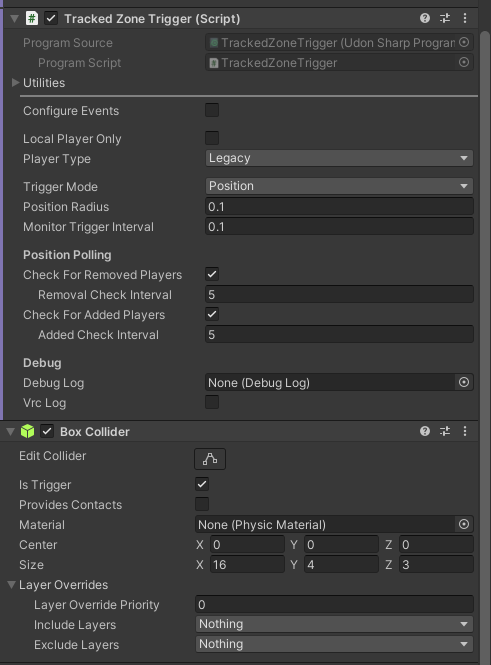Open help for Box Collider
Image resolution: width=491 pixels, height=665 pixels.
(x=424, y=431)
